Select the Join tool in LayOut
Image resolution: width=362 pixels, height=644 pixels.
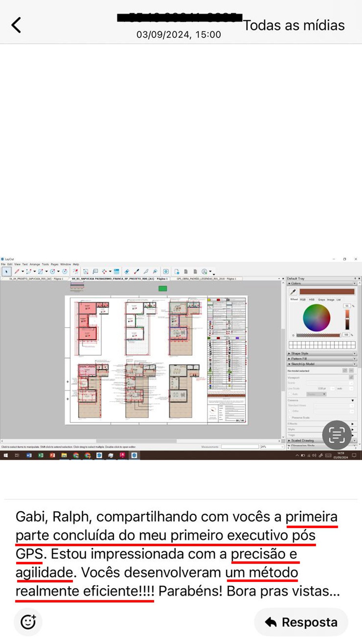[x=155, y=272]
